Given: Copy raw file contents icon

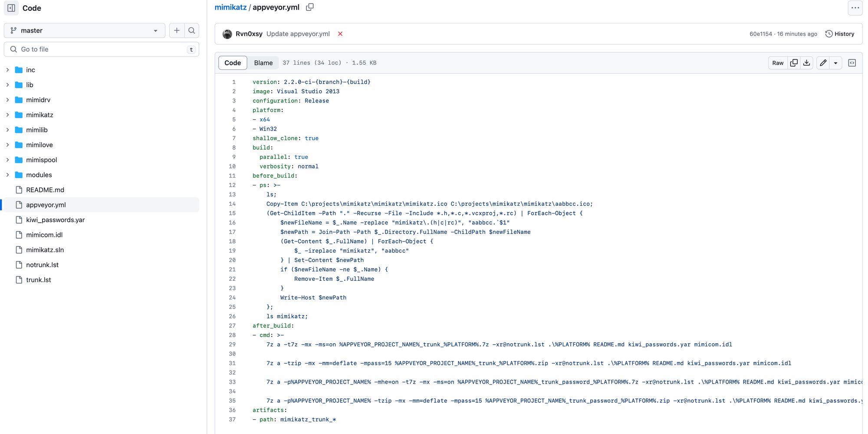Looking at the screenshot, I should [794, 63].
